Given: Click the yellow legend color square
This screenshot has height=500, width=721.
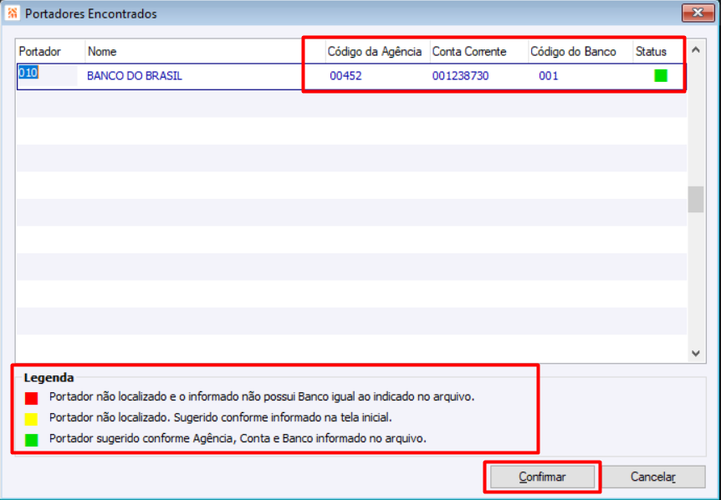Looking at the screenshot, I should coord(31,419).
